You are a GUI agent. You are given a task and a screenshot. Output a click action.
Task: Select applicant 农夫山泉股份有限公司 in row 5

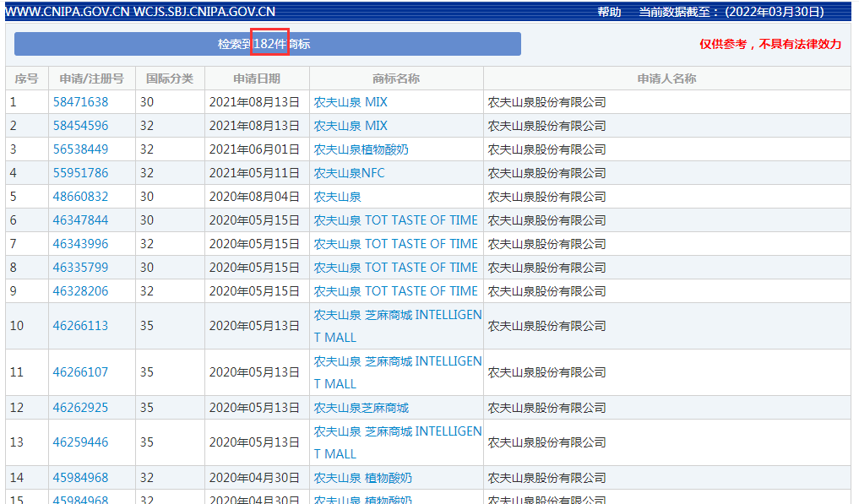pos(546,196)
